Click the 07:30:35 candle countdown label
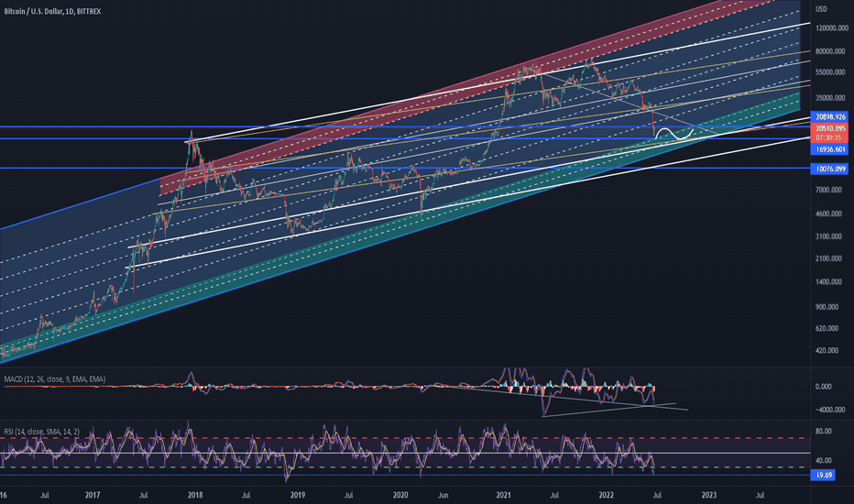This screenshot has height=504, width=854. (830, 137)
